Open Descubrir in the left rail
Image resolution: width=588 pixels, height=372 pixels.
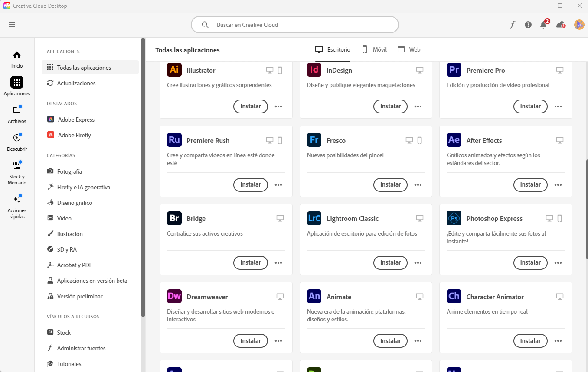pos(17,142)
